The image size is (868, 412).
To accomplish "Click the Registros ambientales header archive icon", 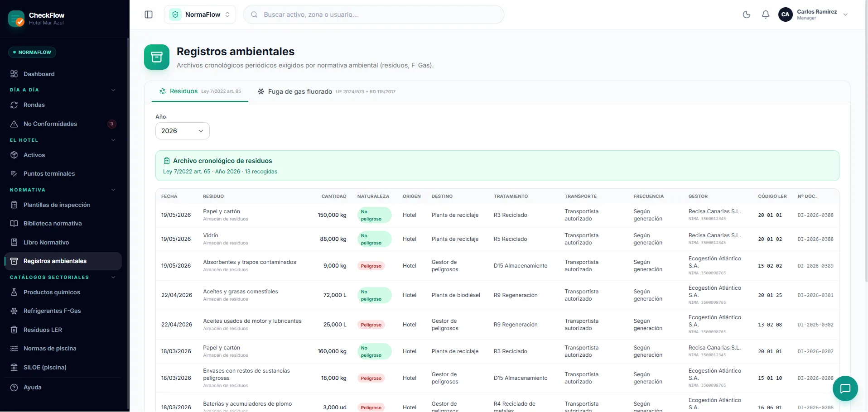I will [x=157, y=57].
